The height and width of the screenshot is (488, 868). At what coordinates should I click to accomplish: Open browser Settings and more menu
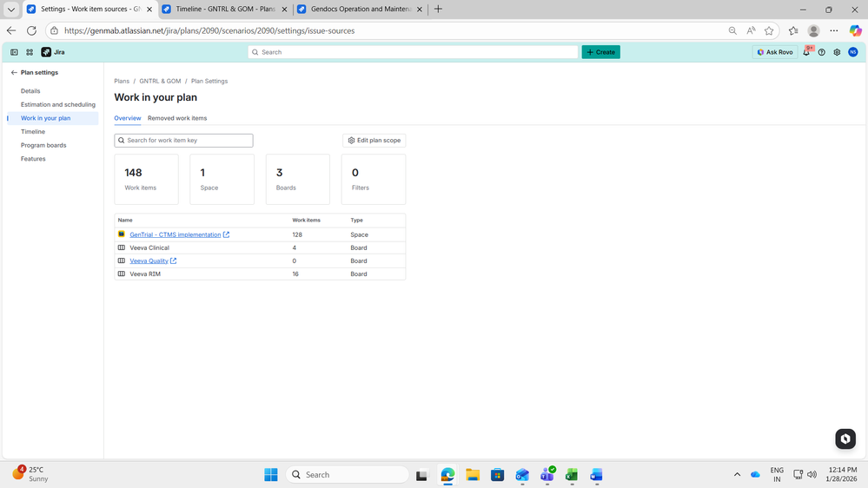coord(833,31)
